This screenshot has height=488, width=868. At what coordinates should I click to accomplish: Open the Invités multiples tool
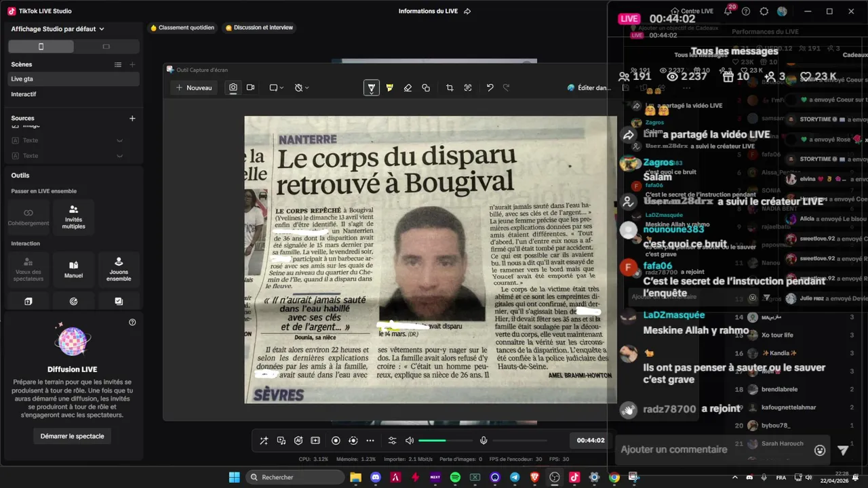[73, 217]
